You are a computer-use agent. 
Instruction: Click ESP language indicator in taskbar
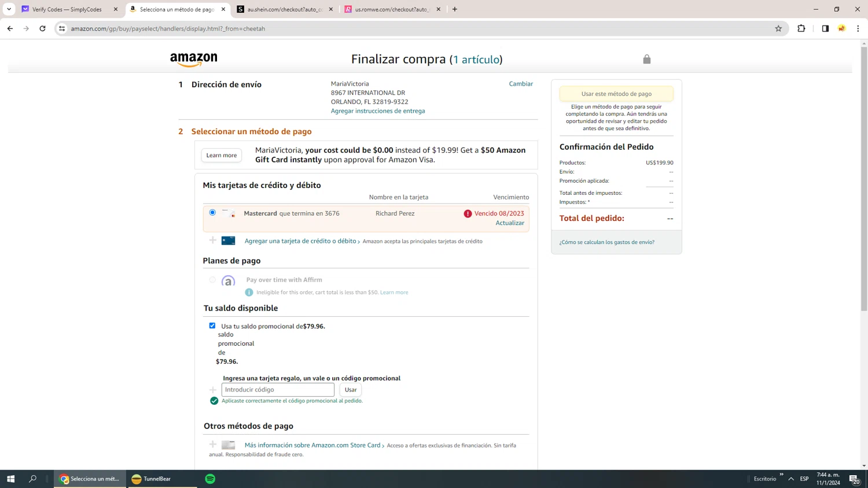tap(804, 479)
